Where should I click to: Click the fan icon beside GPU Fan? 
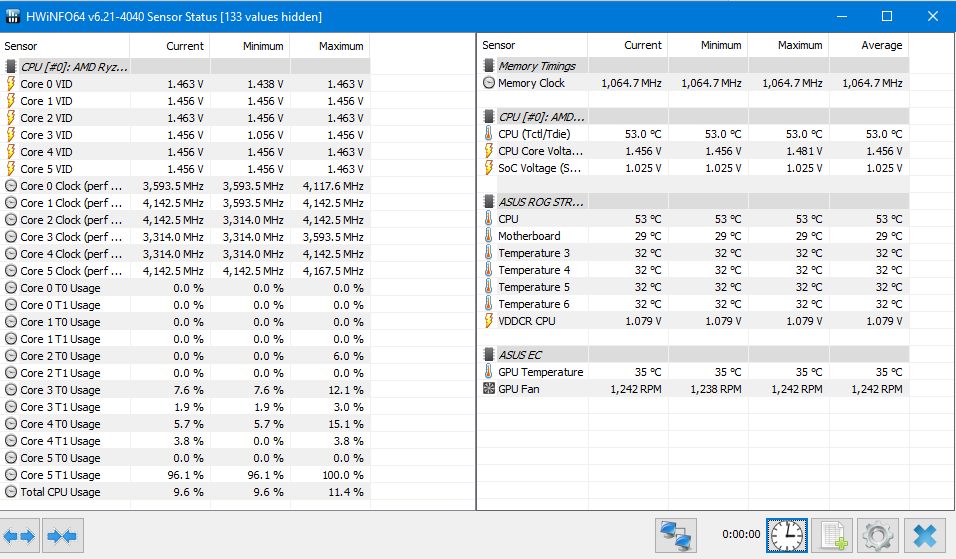[x=488, y=388]
